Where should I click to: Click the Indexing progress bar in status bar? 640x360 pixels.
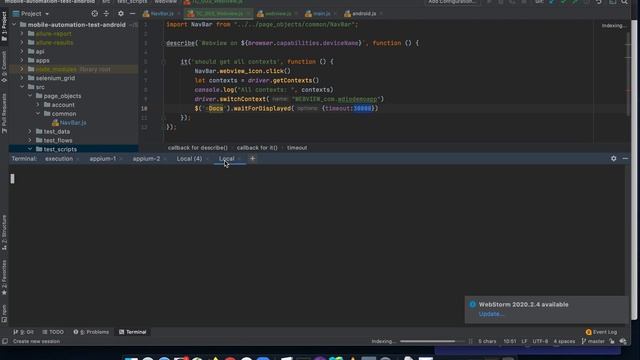coord(431,341)
